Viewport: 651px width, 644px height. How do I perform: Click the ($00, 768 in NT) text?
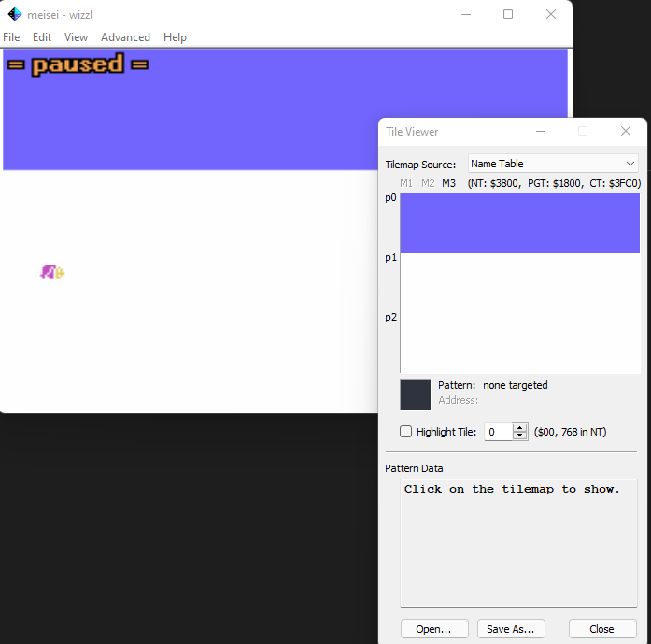(x=571, y=432)
